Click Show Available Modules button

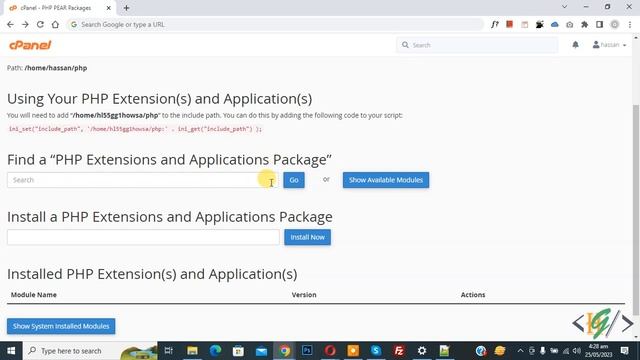point(386,180)
